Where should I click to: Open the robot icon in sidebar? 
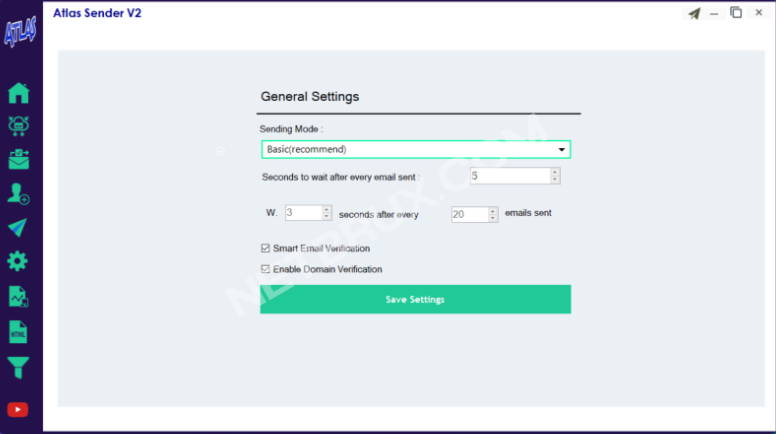tap(19, 126)
